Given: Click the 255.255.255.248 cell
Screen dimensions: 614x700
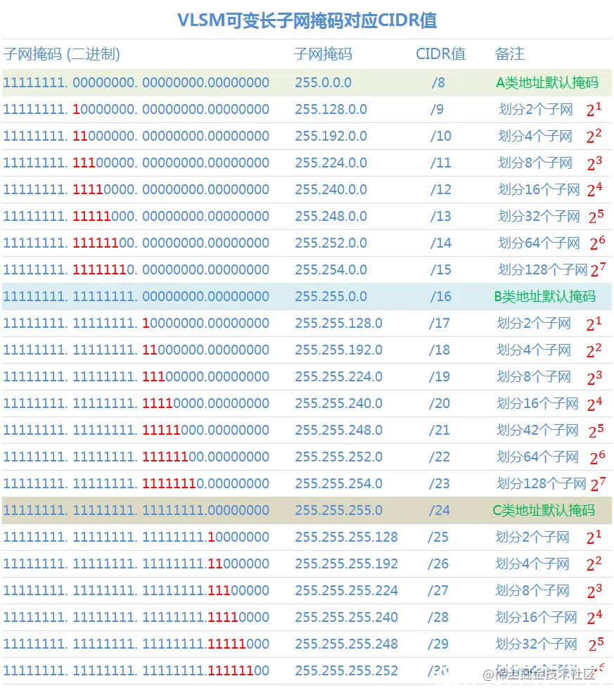Looking at the screenshot, I should [x=346, y=644].
